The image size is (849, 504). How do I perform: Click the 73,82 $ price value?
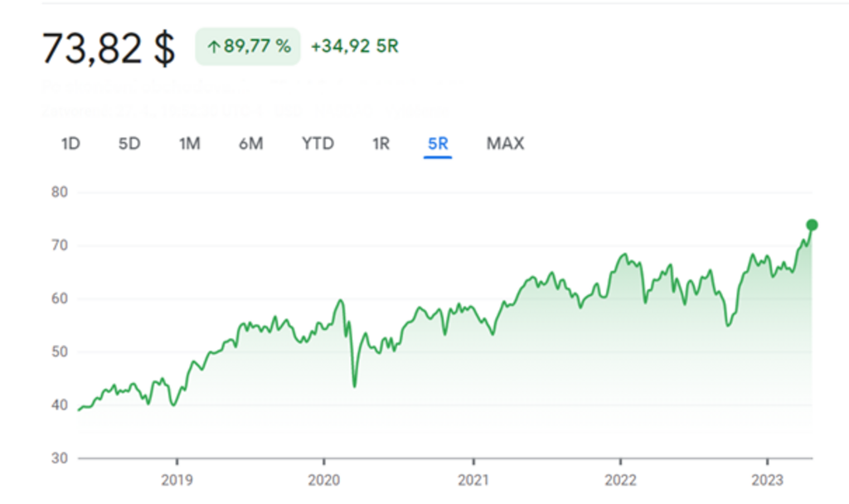tap(109, 49)
